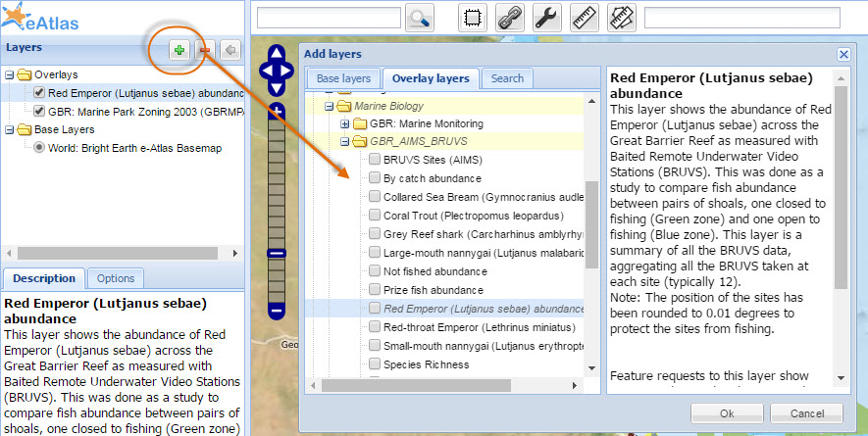Select World: Bright Earth e-Atlas Basemap radio
This screenshot has width=868, height=436.
(x=39, y=148)
